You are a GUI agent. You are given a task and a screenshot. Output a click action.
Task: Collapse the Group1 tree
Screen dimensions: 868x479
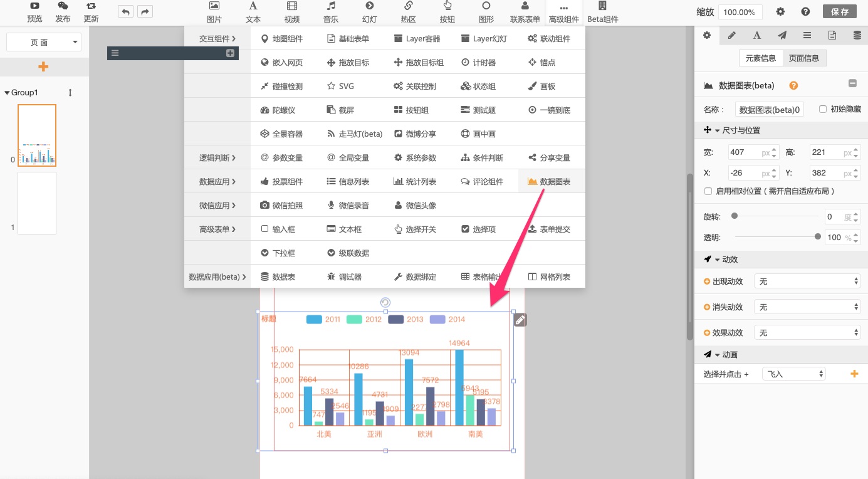tap(7, 93)
